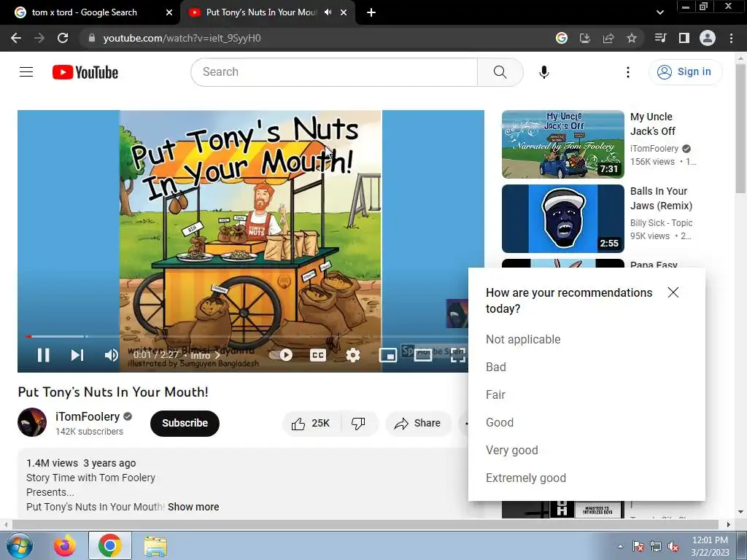Open the iTomFoolery channel name link

pos(88,416)
